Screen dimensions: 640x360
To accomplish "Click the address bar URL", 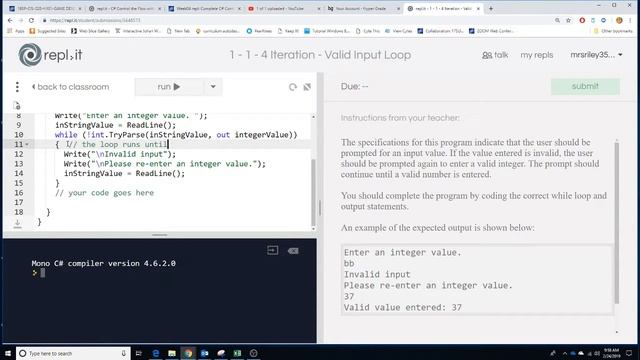I will pyautogui.click(x=95, y=20).
